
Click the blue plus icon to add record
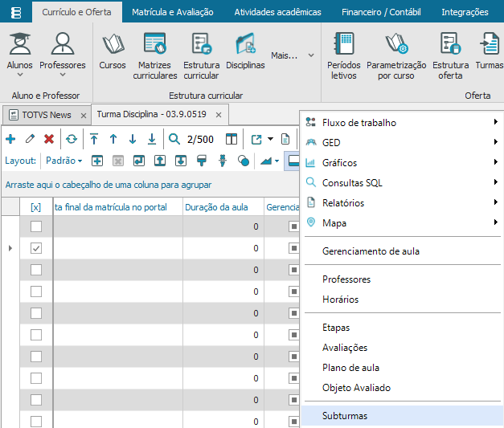[10, 139]
